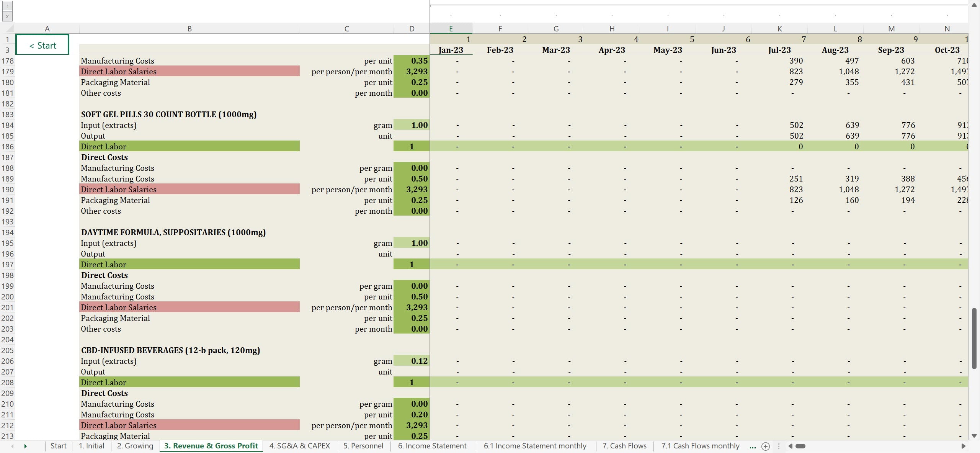Select the column E header

pos(451,29)
